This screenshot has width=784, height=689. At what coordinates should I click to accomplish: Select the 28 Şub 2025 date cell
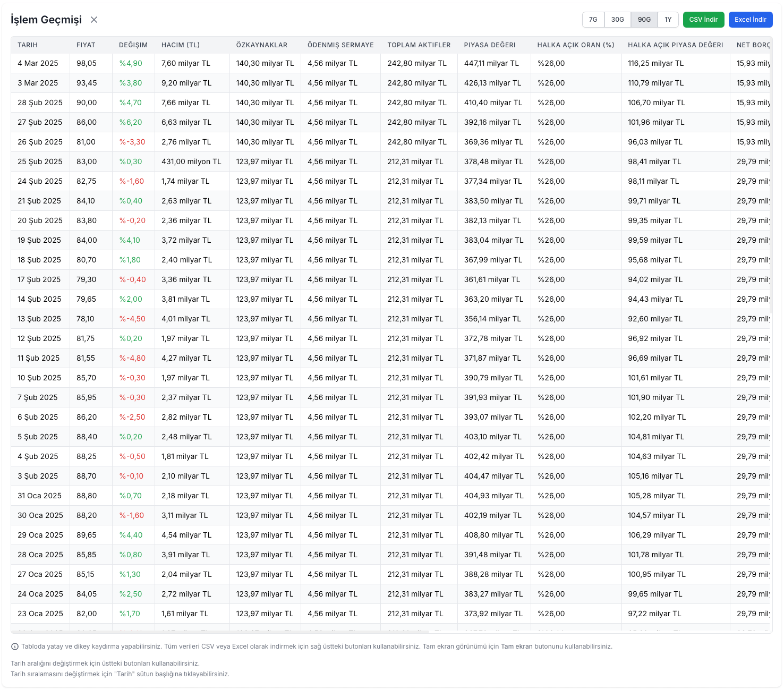click(40, 103)
